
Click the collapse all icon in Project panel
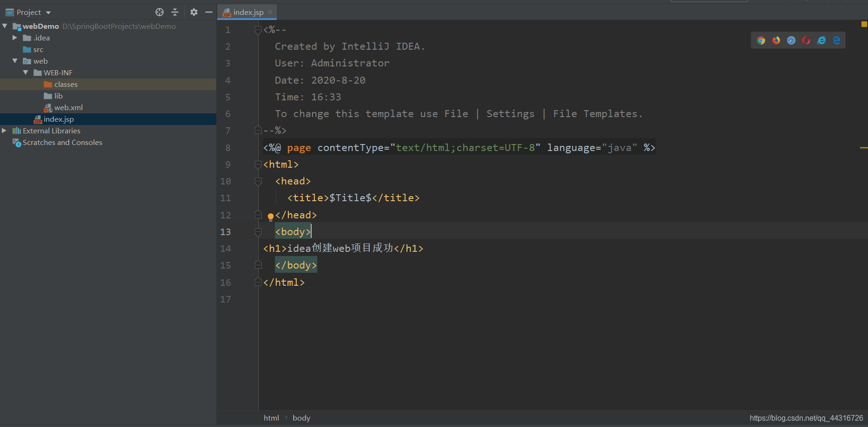[x=175, y=12]
